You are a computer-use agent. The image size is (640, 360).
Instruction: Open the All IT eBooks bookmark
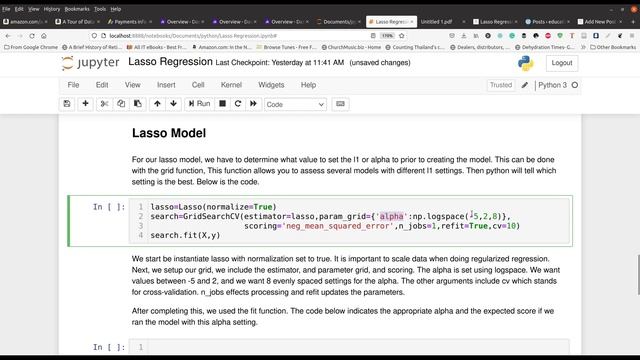point(157,47)
